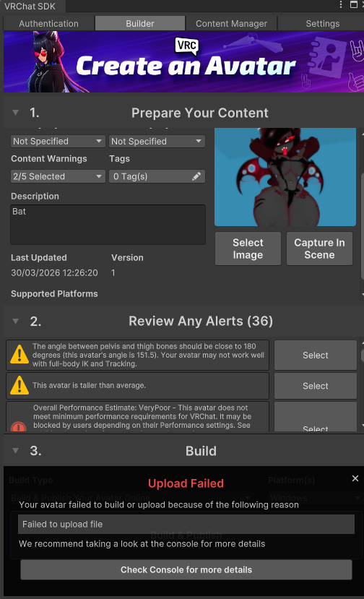Click the Upload Failed heading
Viewport: 364px width, 599px height.
[x=186, y=483]
